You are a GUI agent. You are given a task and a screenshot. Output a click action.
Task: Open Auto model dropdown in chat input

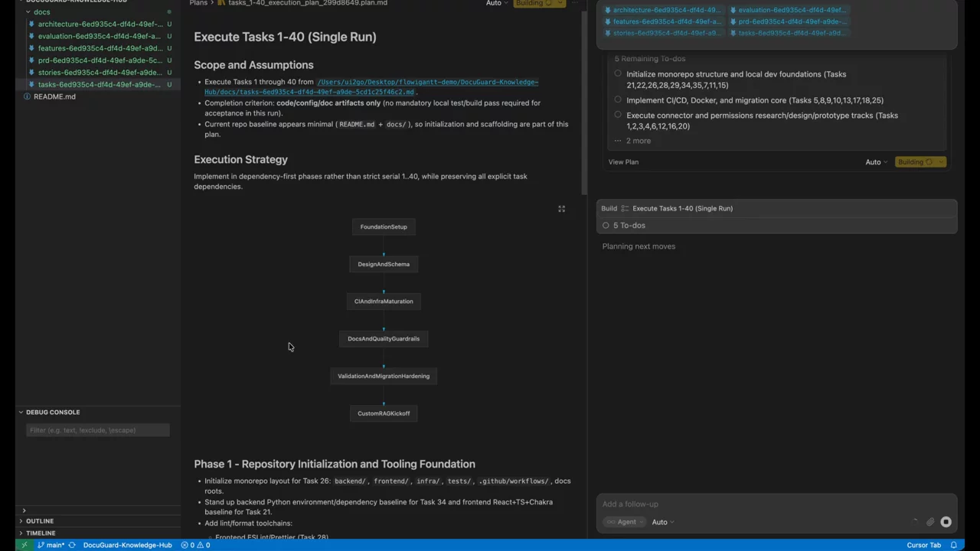point(662,522)
